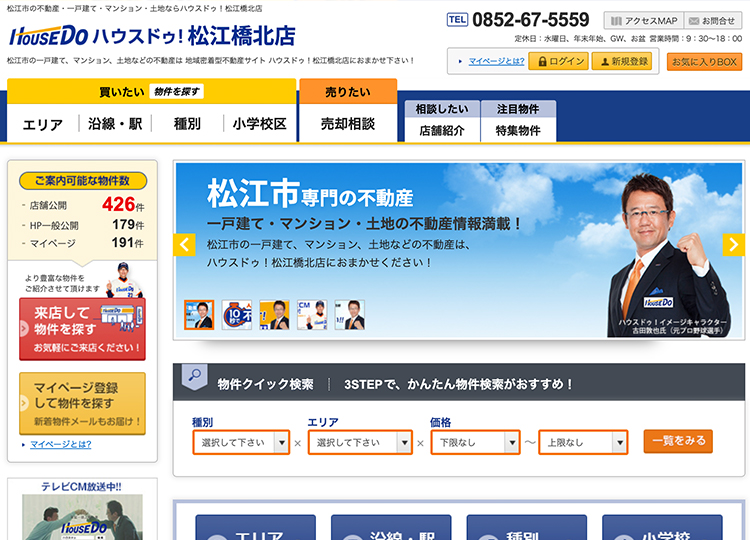Image resolution: width=750 pixels, height=540 pixels.
Task: Select the third banner thumbnail
Action: tap(274, 315)
